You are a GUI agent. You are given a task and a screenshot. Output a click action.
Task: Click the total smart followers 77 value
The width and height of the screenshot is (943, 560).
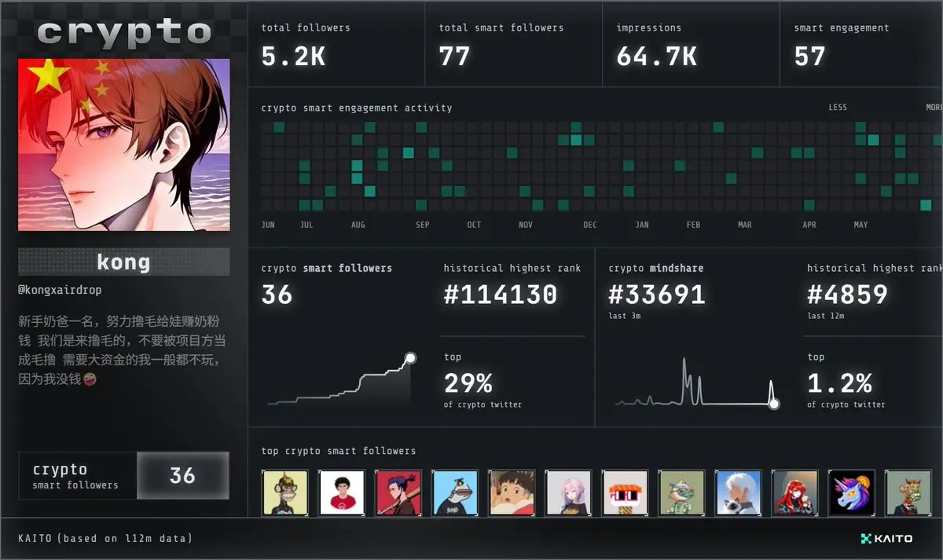point(454,57)
